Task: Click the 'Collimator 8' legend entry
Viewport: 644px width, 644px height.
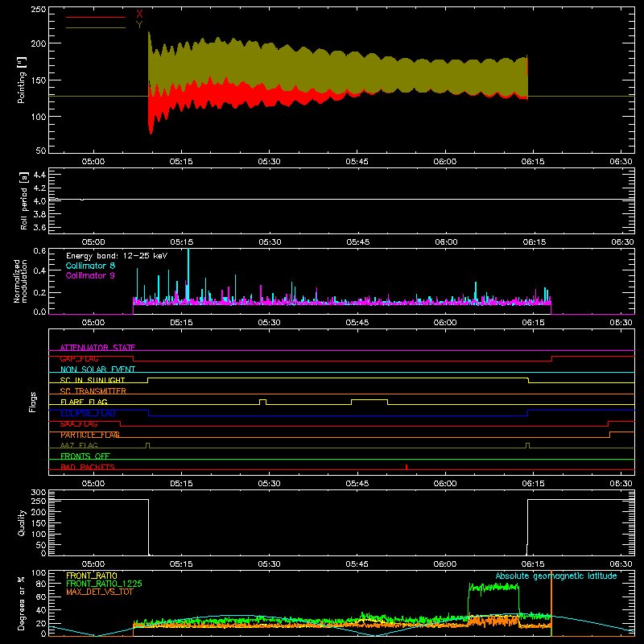Action: click(x=90, y=266)
